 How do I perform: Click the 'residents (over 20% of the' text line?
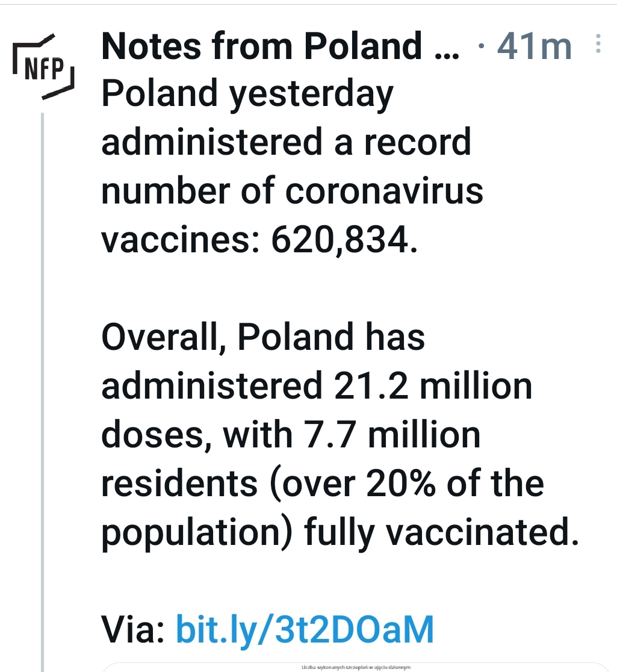point(323,485)
